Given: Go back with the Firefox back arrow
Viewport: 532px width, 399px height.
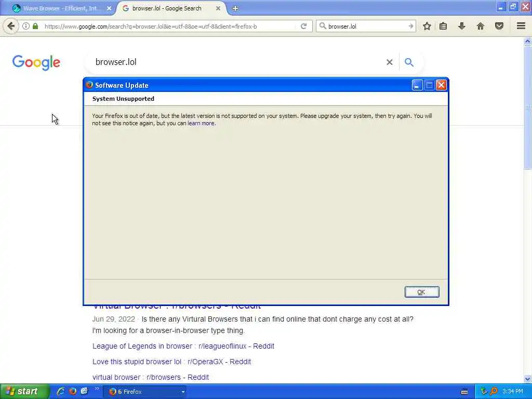Looking at the screenshot, I should pos(11,26).
